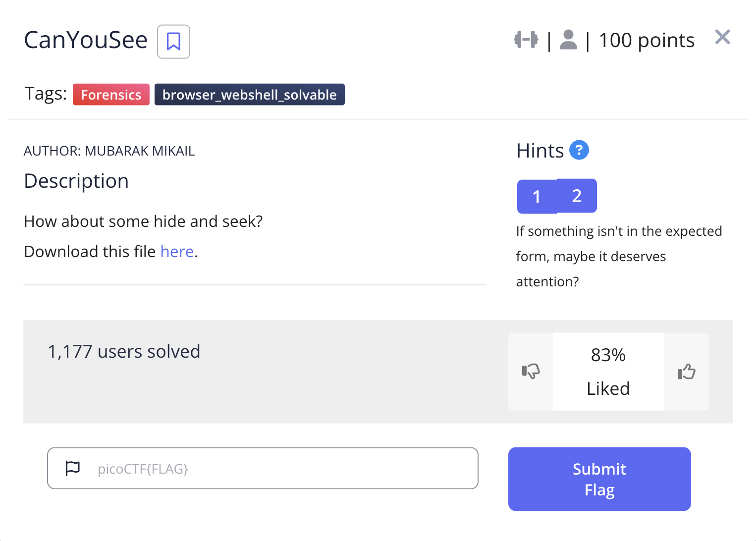Click the flag icon inside the input
This screenshot has height=541, width=756.
click(73, 468)
